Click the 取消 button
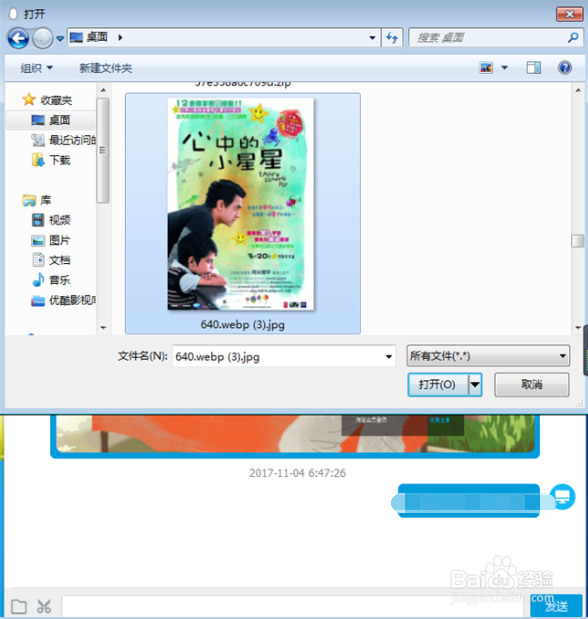Viewport: 588px width, 619px height. click(532, 385)
